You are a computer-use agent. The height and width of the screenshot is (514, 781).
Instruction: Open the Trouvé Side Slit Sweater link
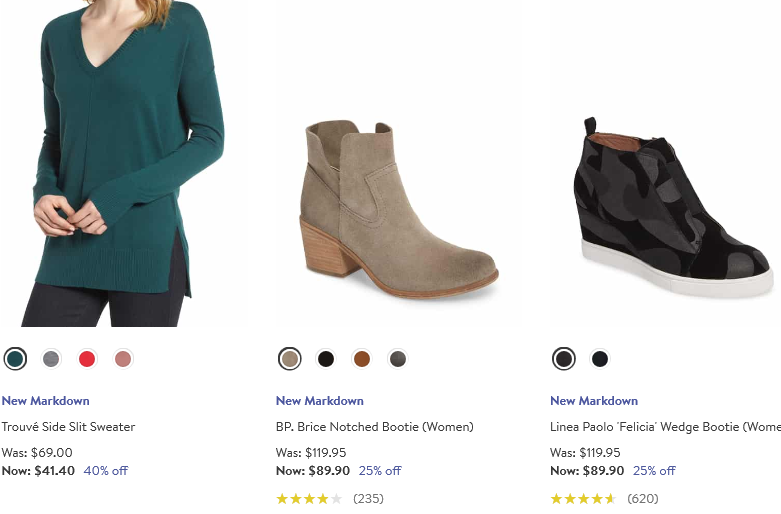pyautogui.click(x=68, y=427)
